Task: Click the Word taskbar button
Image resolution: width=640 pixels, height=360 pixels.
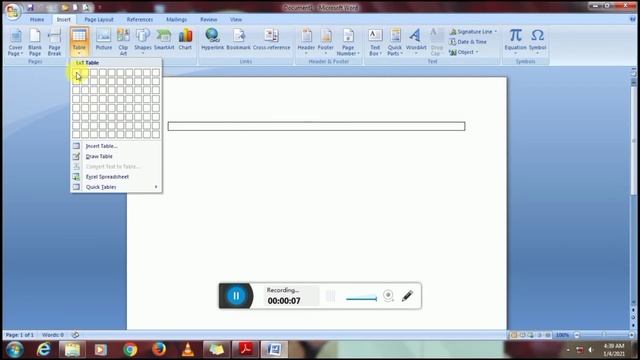Action: (274, 350)
